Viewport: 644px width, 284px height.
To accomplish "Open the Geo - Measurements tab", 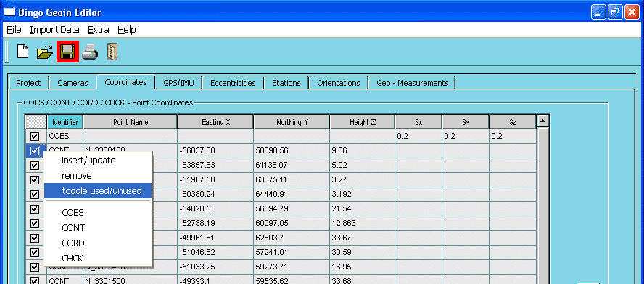I will click(x=413, y=83).
